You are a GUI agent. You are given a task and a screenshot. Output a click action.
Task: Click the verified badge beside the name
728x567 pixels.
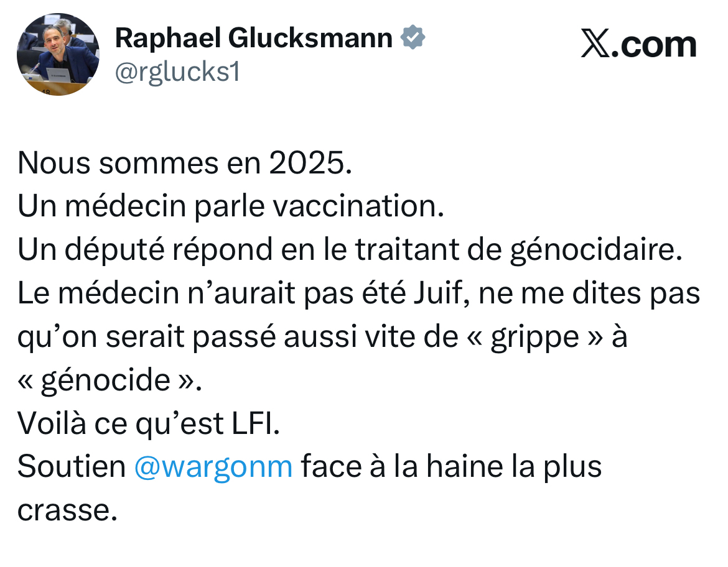[413, 38]
